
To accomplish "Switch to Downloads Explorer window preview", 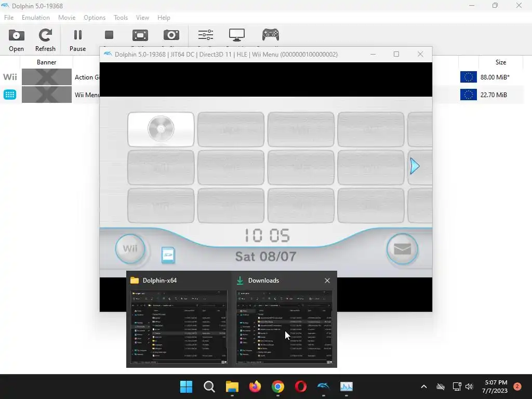I will coord(284,327).
